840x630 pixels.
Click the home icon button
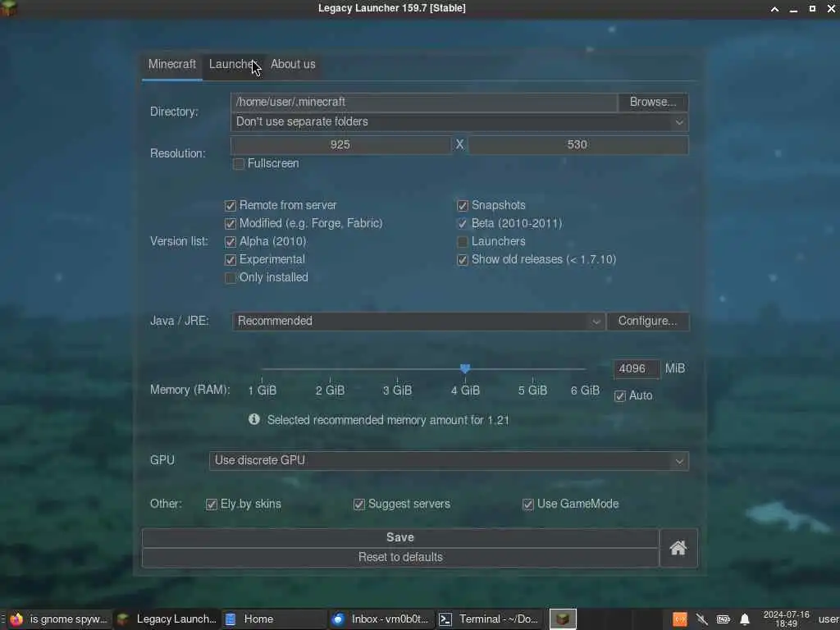click(678, 547)
